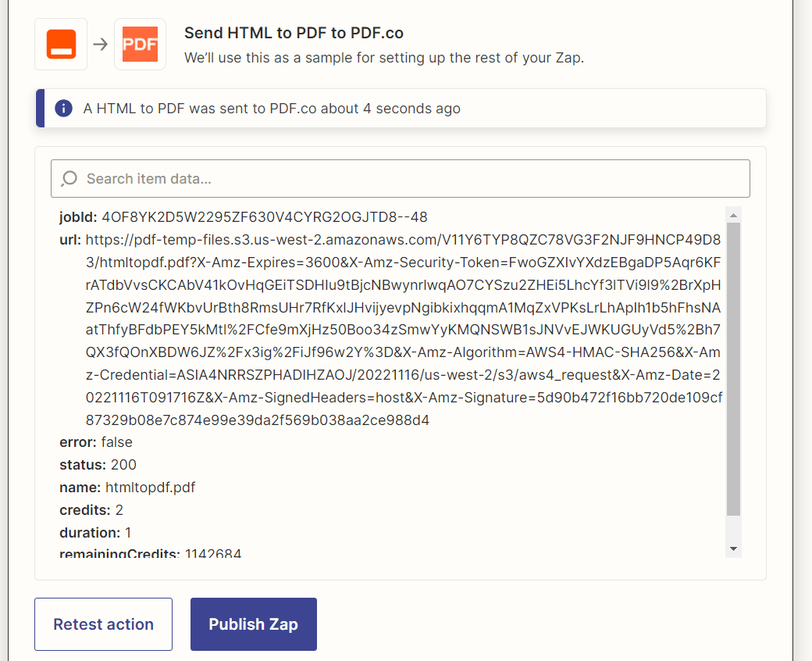Click the scrollbar down arrow
Image resolution: width=812 pixels, height=661 pixels.
(732, 548)
